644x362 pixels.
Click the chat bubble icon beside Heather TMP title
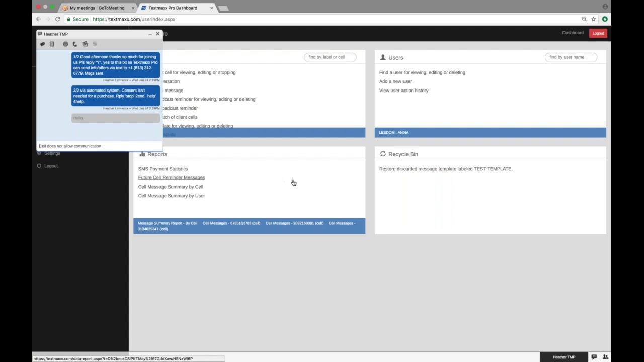click(40, 34)
